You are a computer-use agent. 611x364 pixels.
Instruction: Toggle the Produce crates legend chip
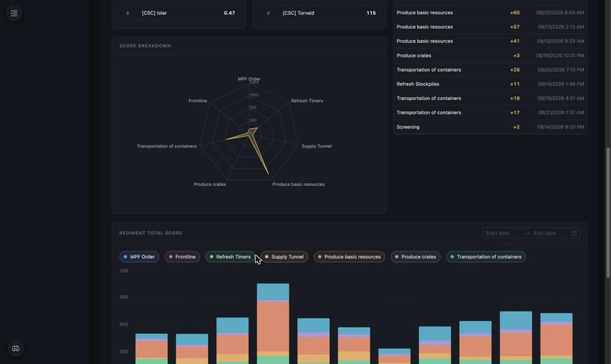(416, 257)
